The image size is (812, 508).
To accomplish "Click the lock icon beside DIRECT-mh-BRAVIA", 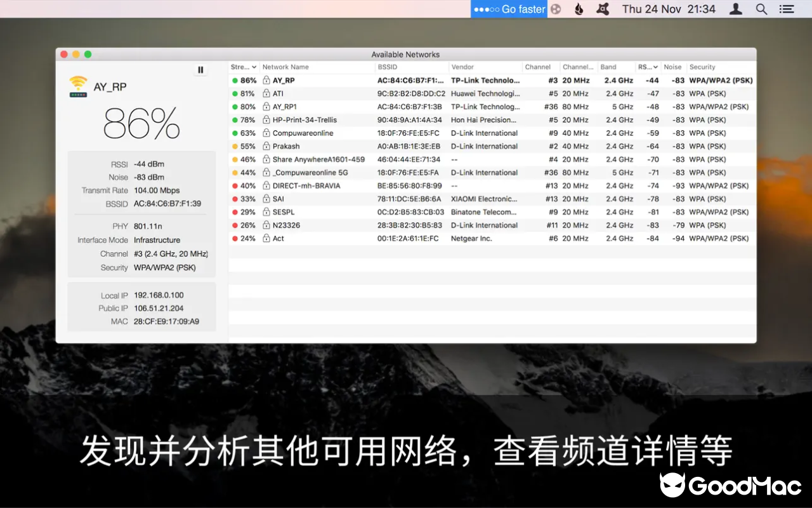I will (x=266, y=186).
